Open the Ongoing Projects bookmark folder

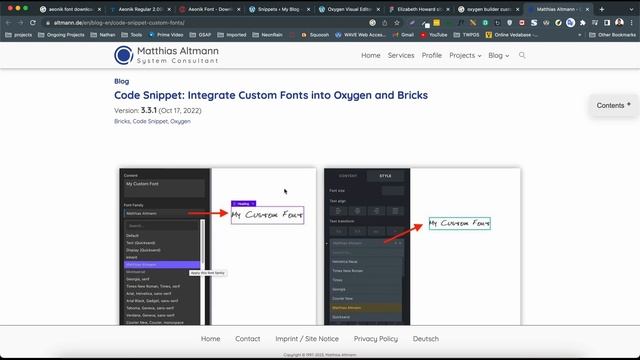(61, 35)
